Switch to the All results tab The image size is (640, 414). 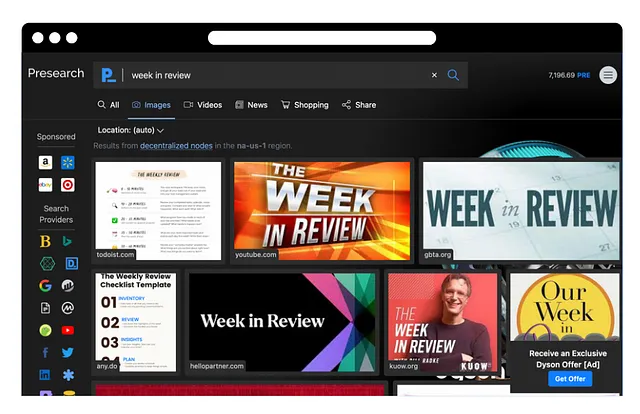109,105
